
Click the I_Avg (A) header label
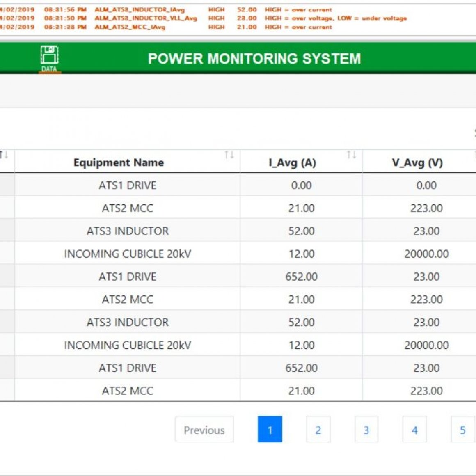click(292, 162)
